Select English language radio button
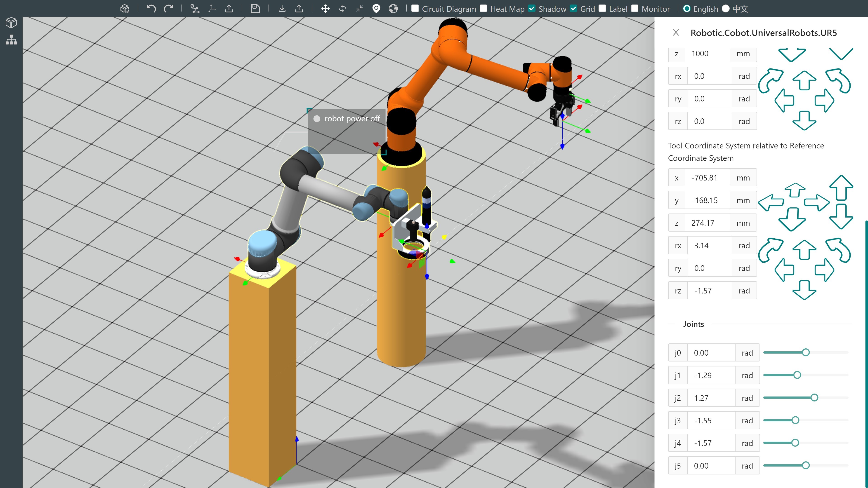 (x=687, y=8)
